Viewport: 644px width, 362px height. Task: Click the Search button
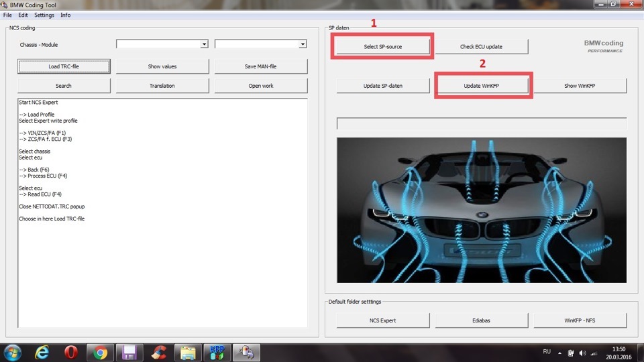(64, 86)
